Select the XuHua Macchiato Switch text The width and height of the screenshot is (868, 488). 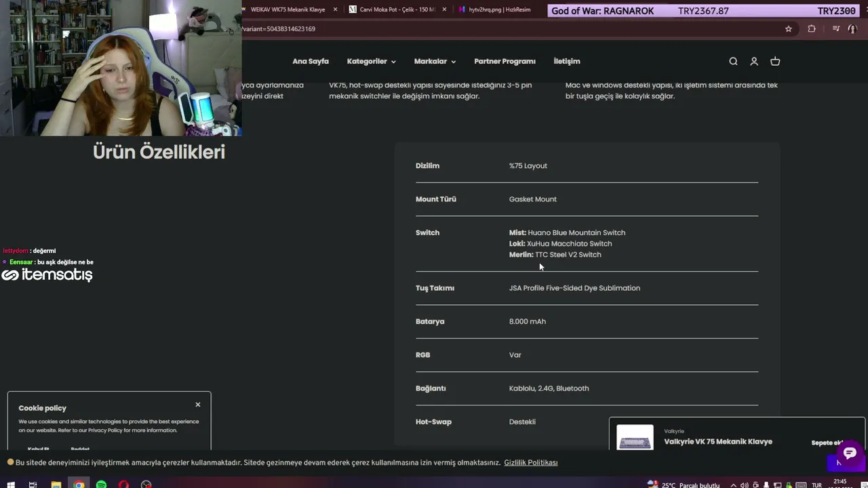(x=570, y=243)
